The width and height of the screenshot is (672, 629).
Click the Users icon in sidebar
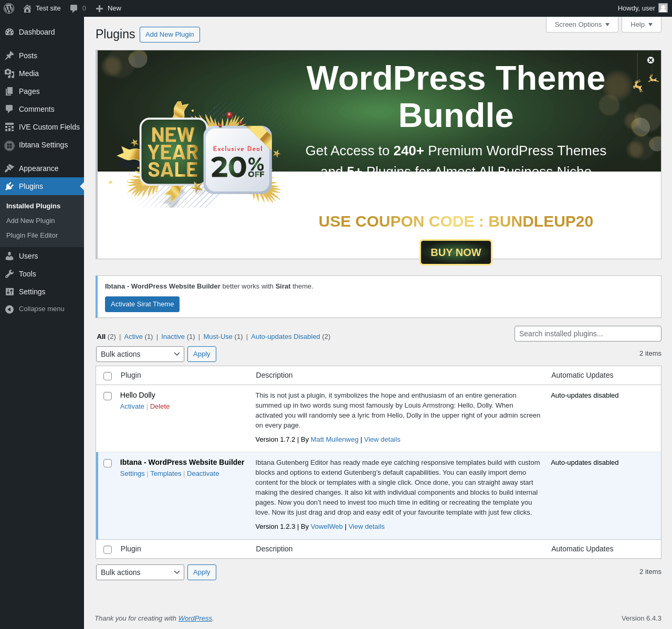[9, 256]
